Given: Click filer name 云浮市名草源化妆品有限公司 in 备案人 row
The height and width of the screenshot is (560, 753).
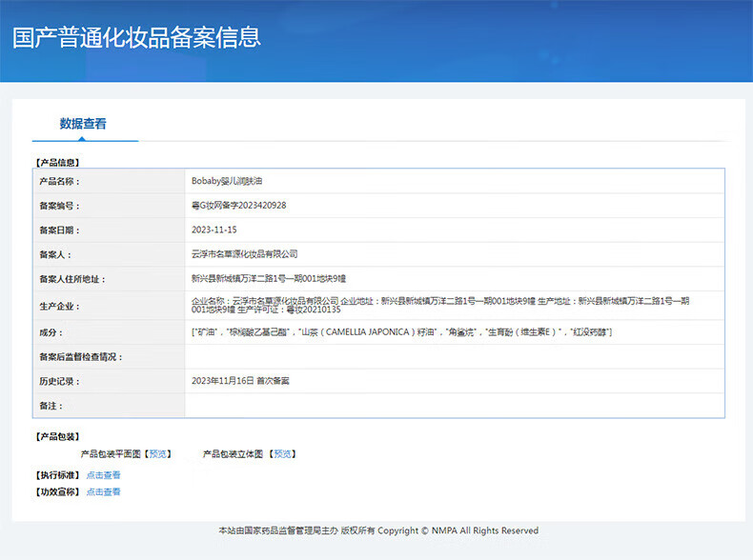Looking at the screenshot, I should (245, 254).
